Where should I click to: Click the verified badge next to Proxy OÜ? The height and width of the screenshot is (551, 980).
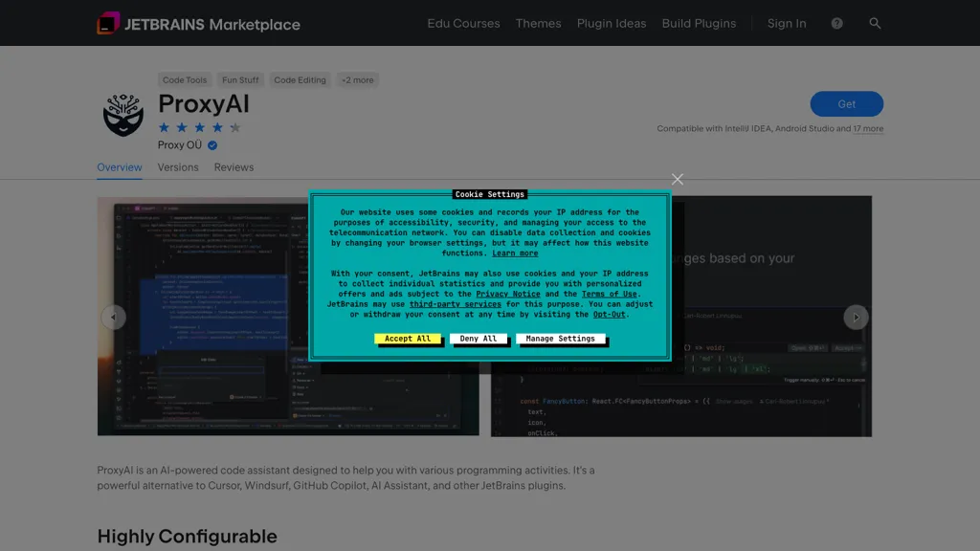click(212, 145)
